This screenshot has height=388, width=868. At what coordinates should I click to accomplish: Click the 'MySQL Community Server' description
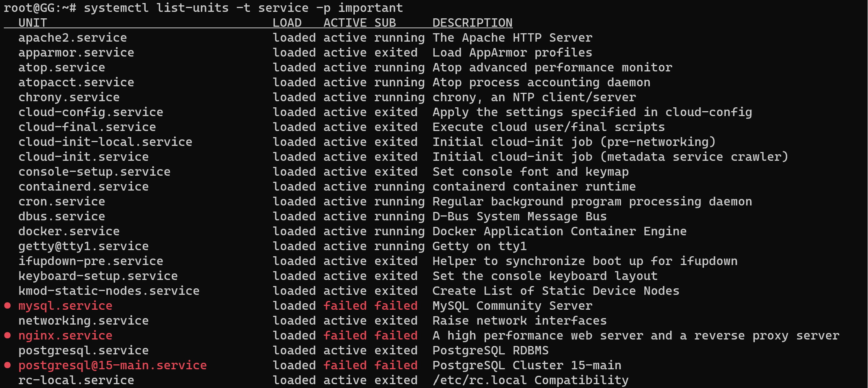(512, 306)
